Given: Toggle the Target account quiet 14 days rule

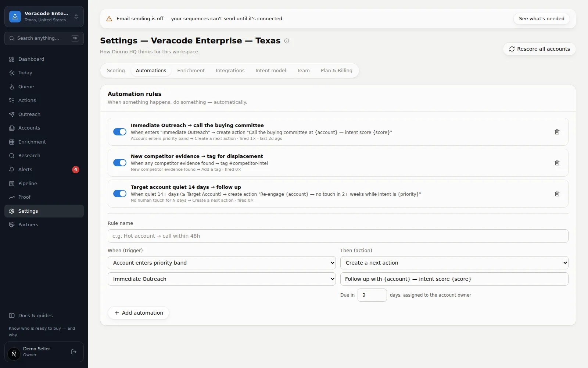Looking at the screenshot, I should [x=120, y=194].
